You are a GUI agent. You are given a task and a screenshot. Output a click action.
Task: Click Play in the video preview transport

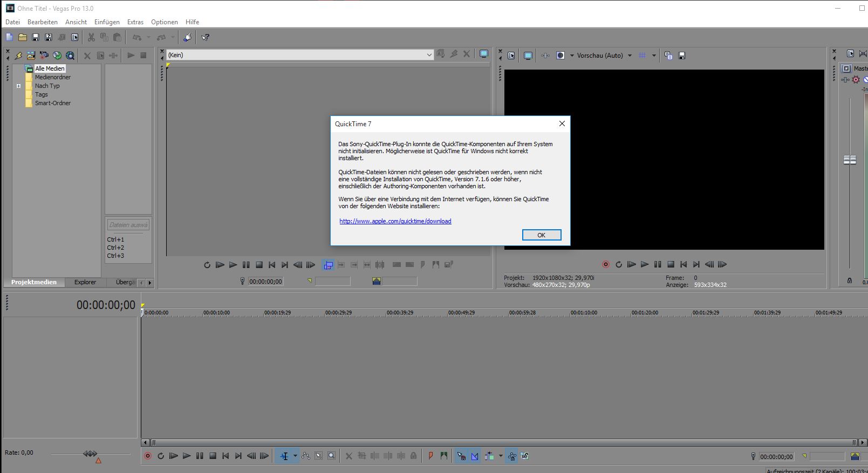point(645,264)
